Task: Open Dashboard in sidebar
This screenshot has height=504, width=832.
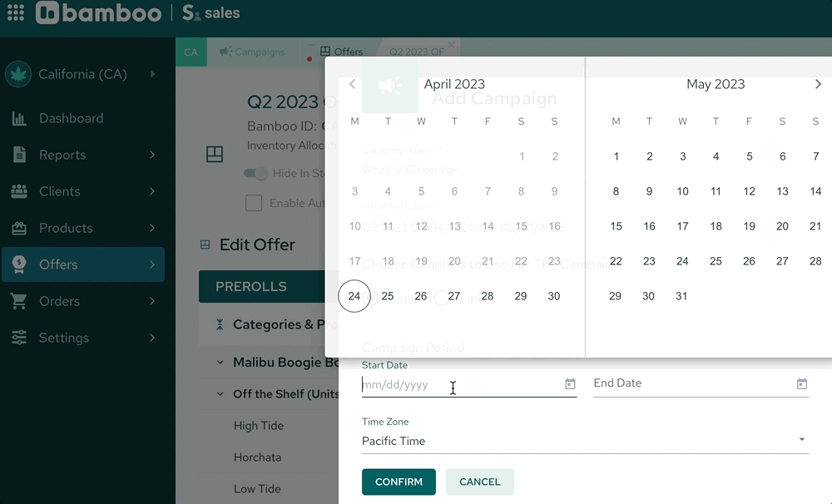Action: pos(71,118)
